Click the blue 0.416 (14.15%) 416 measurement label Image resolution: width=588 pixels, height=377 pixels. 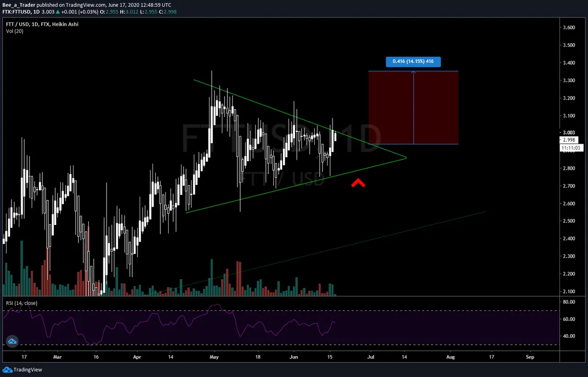[x=413, y=61]
